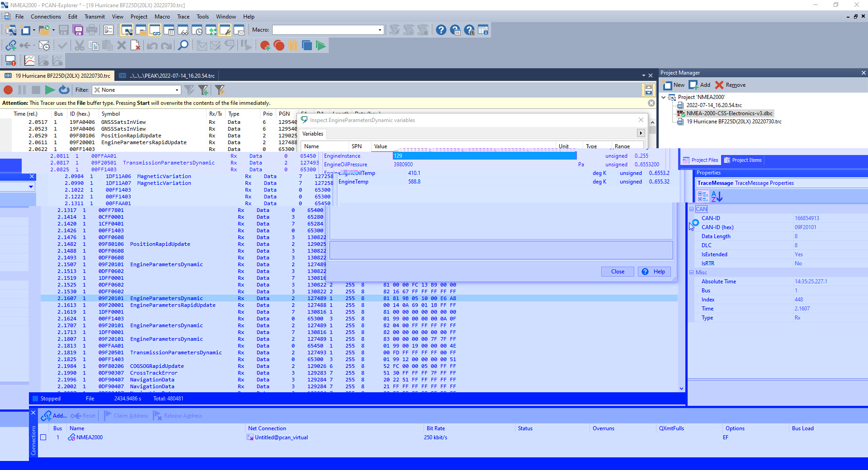868x470 pixels.
Task: Click the Help search icon with binoculars
Action: pyautogui.click(x=469, y=30)
